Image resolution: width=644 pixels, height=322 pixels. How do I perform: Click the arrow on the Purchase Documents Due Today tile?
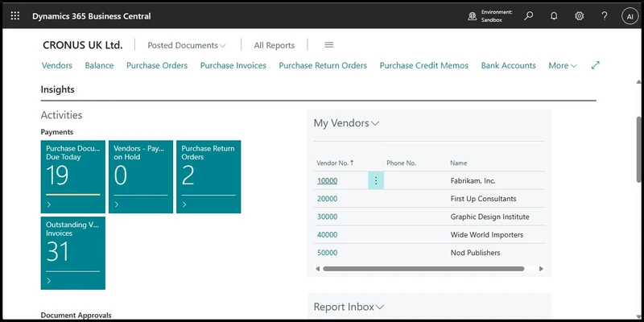pos(49,204)
